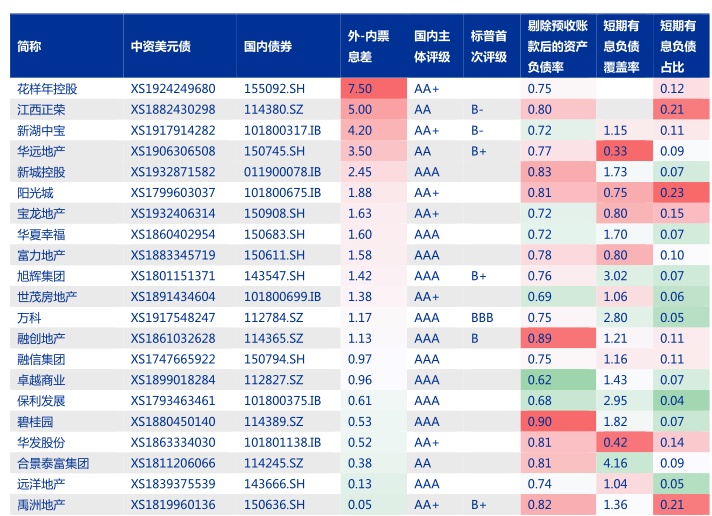
Task: Select the 富力地产 row name
Action: click(x=41, y=255)
